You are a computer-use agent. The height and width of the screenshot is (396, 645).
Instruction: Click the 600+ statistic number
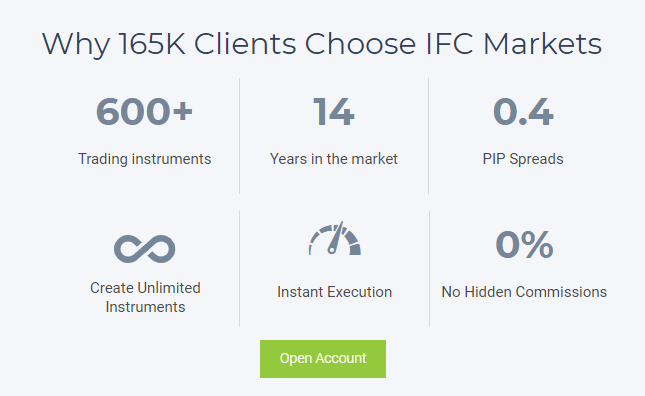tap(144, 111)
